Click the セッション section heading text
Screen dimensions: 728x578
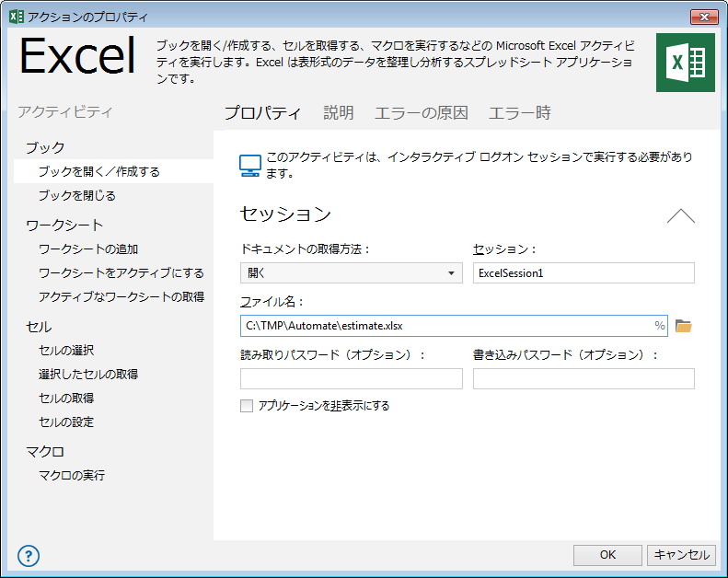(x=285, y=214)
